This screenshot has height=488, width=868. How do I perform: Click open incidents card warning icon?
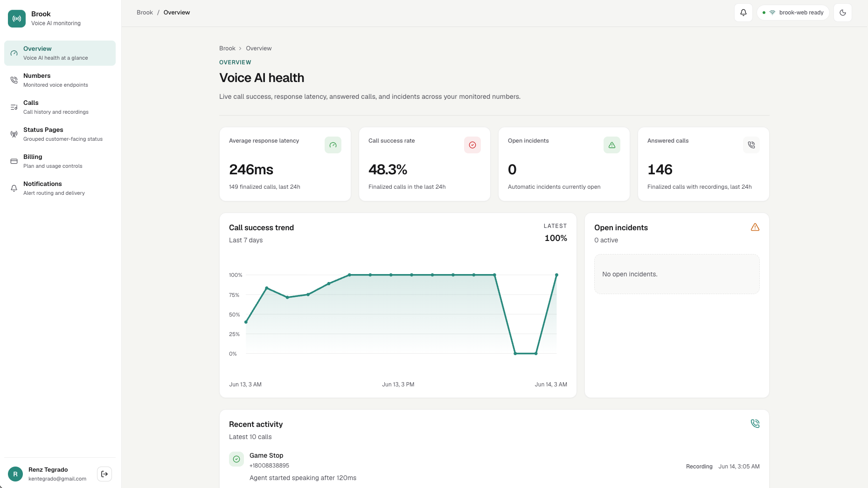coord(612,145)
